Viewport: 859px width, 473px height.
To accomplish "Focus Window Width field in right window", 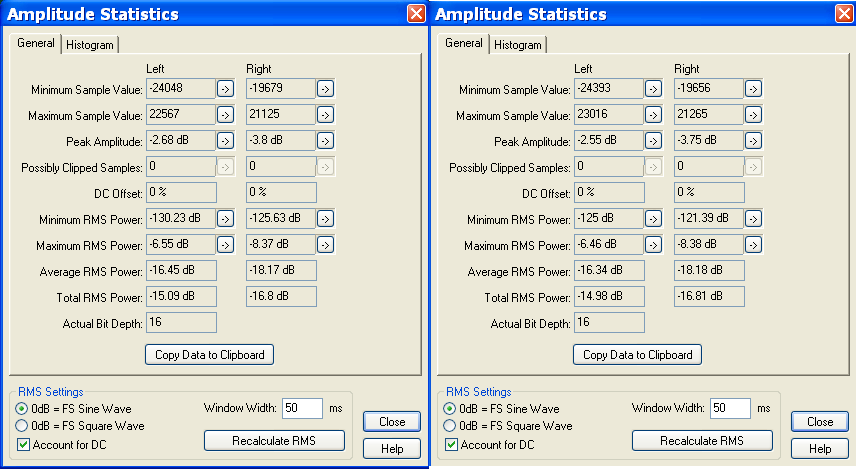I will point(730,408).
